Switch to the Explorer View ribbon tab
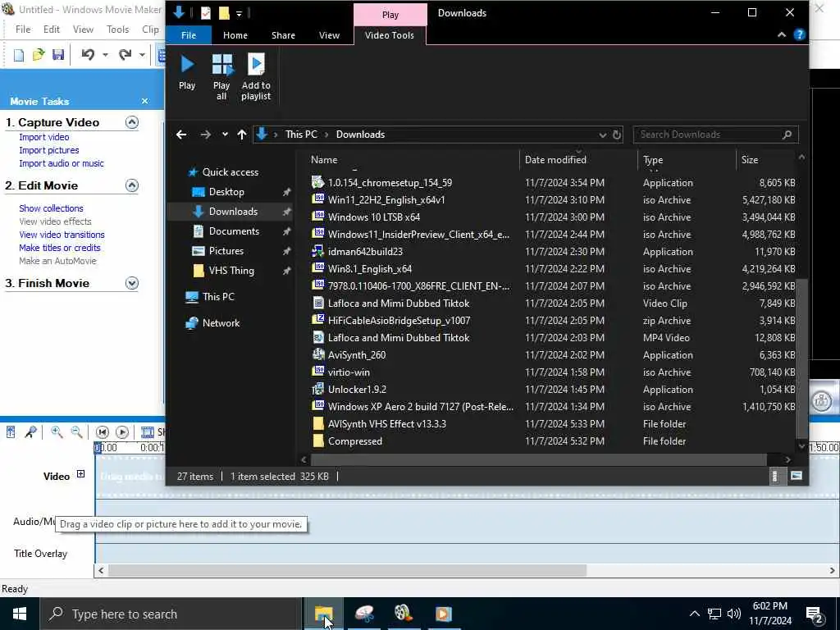 tap(329, 35)
